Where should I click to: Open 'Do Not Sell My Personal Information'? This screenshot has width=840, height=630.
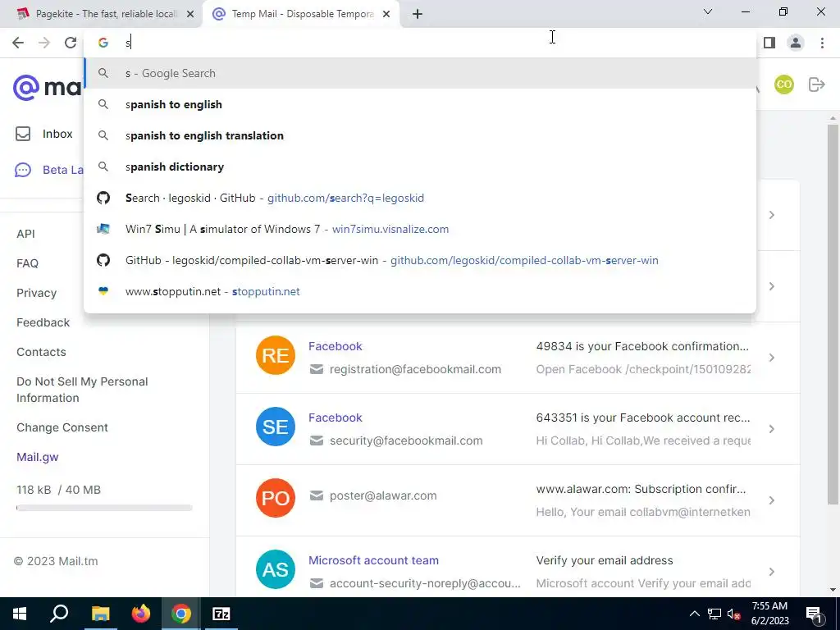click(82, 390)
